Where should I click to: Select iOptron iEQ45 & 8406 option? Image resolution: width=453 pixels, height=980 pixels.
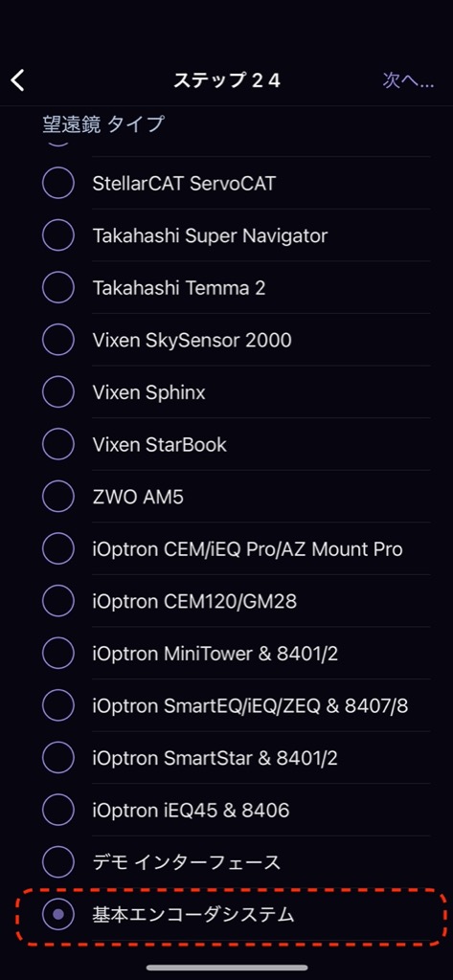pos(58,811)
